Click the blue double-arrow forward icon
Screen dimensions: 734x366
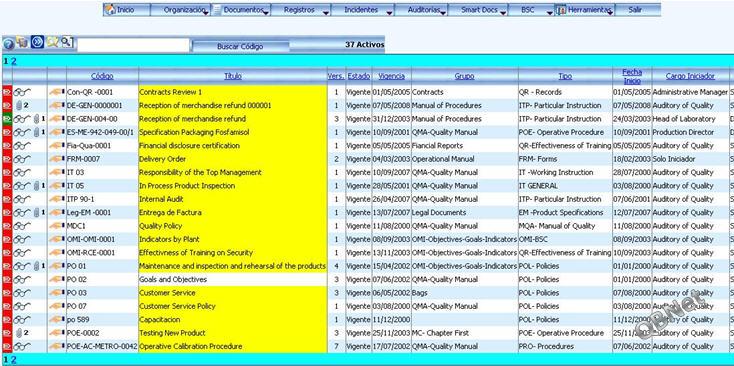(37, 42)
